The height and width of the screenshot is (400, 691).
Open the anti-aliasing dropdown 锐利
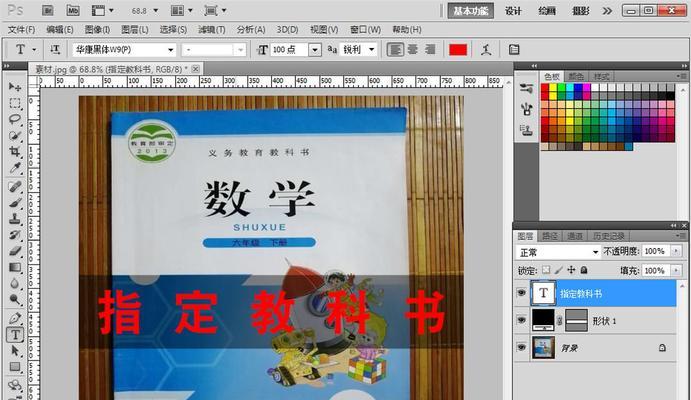pos(372,50)
